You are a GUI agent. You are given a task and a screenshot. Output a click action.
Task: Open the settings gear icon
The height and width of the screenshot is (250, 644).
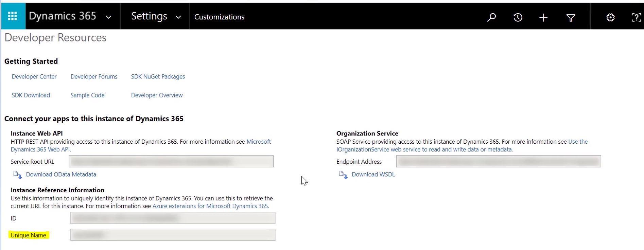pyautogui.click(x=610, y=17)
